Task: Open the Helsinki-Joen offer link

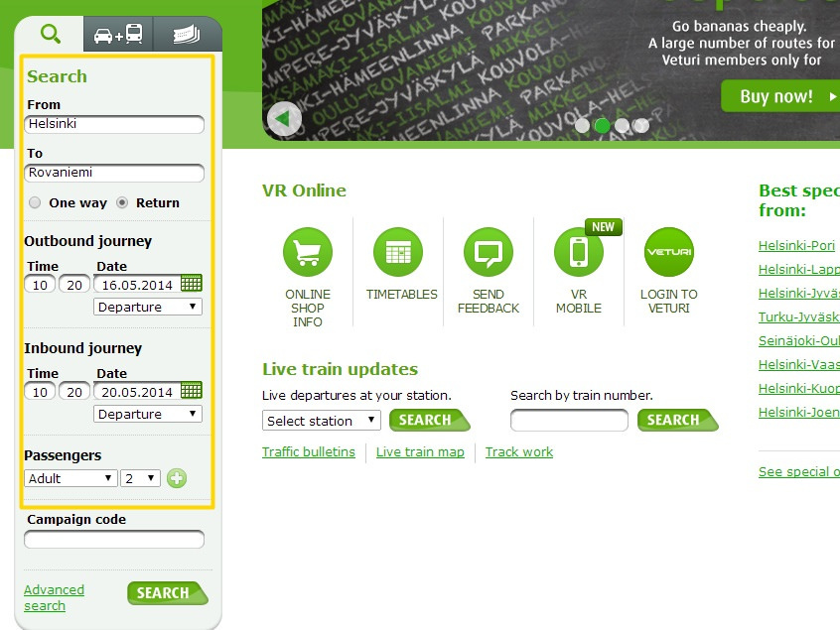Action: (x=799, y=412)
